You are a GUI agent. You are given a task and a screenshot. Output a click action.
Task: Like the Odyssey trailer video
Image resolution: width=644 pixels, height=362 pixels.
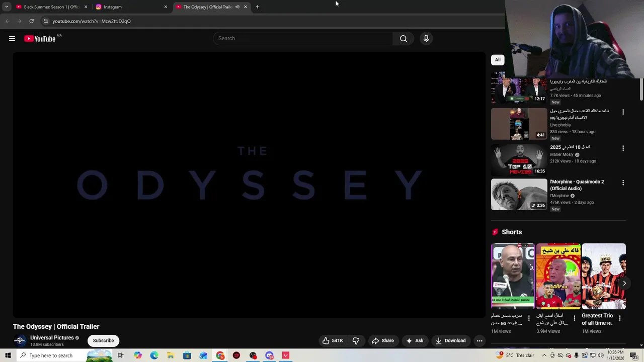tap(333, 340)
